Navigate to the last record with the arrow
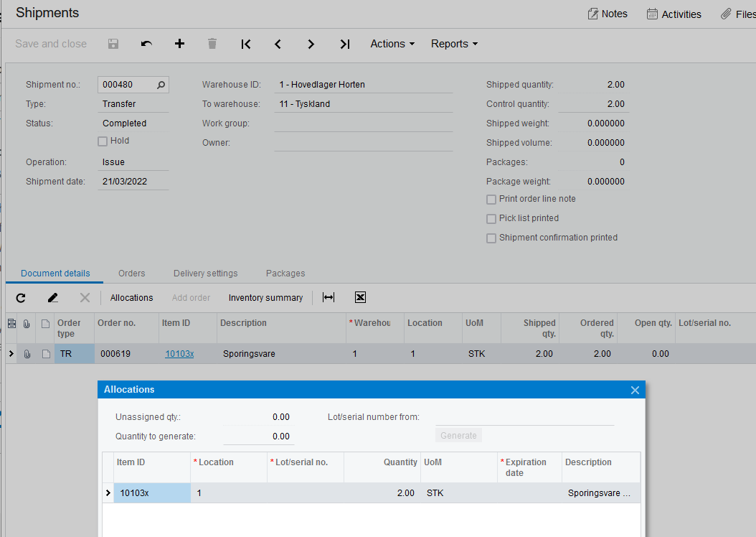 (x=344, y=44)
